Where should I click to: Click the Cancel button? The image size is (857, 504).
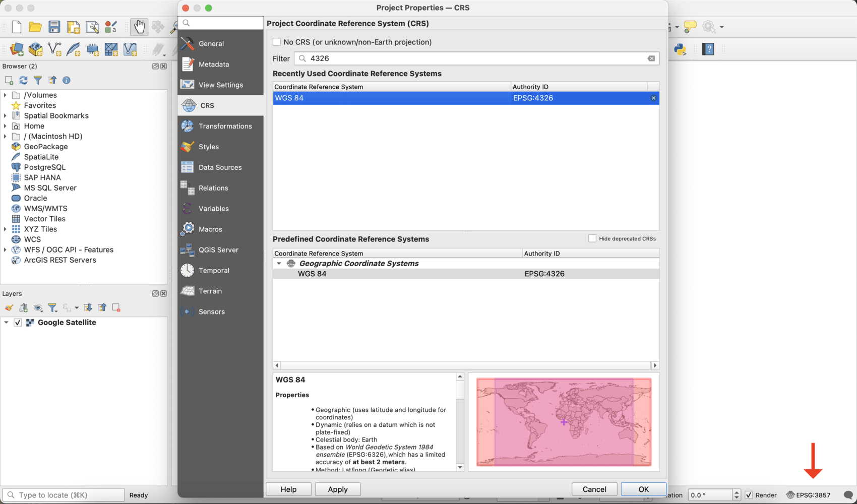594,489
